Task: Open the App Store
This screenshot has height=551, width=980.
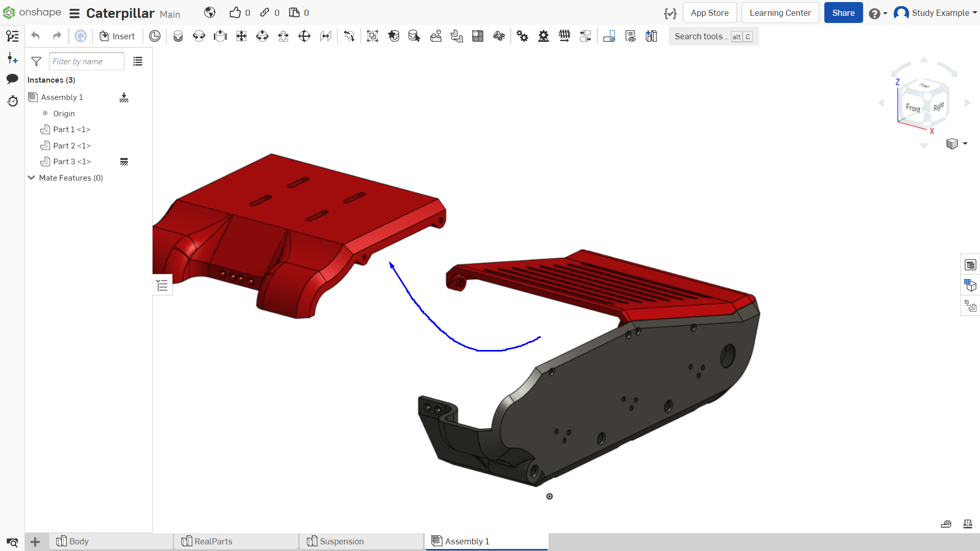Action: [709, 13]
